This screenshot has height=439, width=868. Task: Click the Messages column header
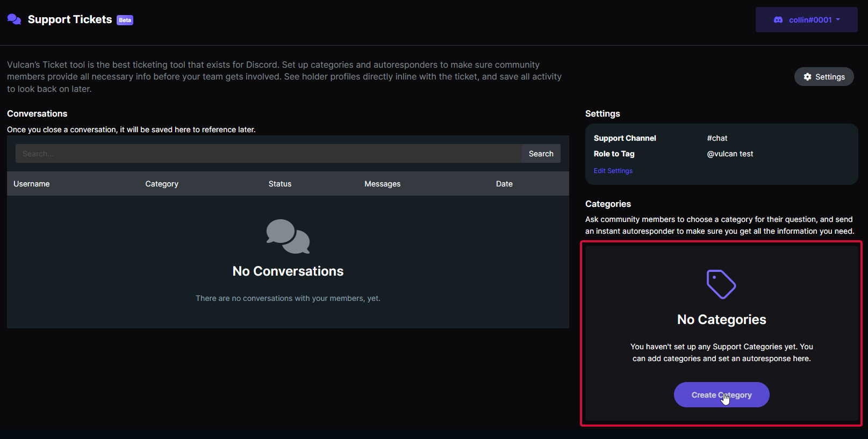(383, 184)
